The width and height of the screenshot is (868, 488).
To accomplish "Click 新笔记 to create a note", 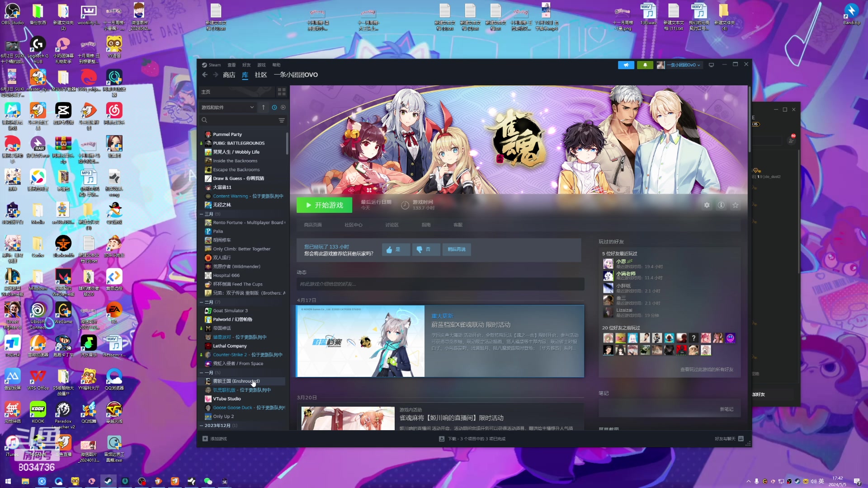I will [726, 409].
